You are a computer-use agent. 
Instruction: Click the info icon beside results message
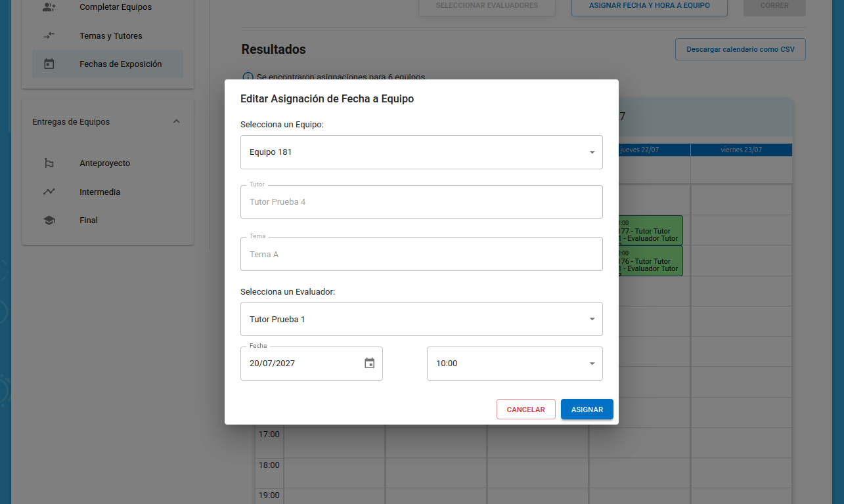pos(248,77)
